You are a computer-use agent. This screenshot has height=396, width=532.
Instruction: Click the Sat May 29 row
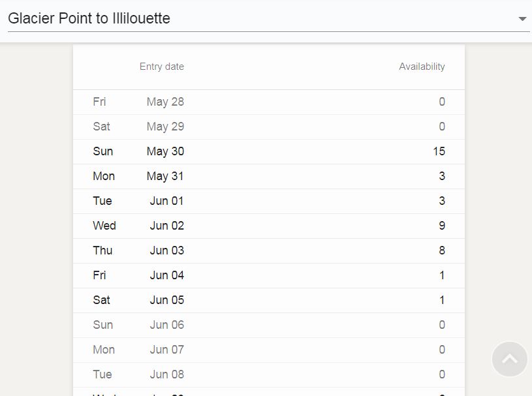pos(269,127)
